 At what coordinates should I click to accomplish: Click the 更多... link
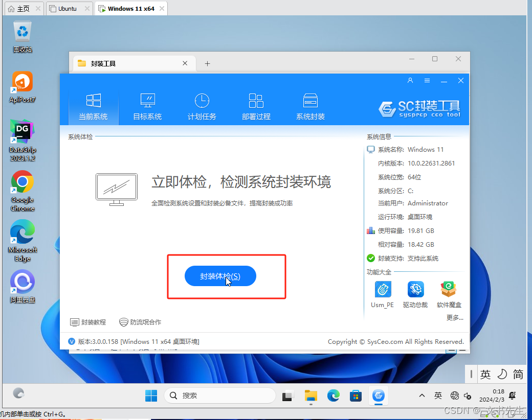455,317
